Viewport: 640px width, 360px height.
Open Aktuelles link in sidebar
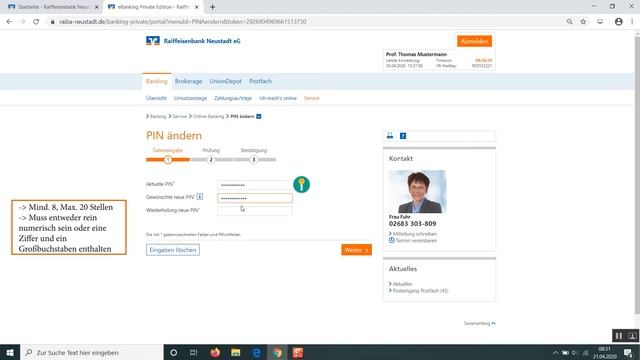pyautogui.click(x=402, y=284)
